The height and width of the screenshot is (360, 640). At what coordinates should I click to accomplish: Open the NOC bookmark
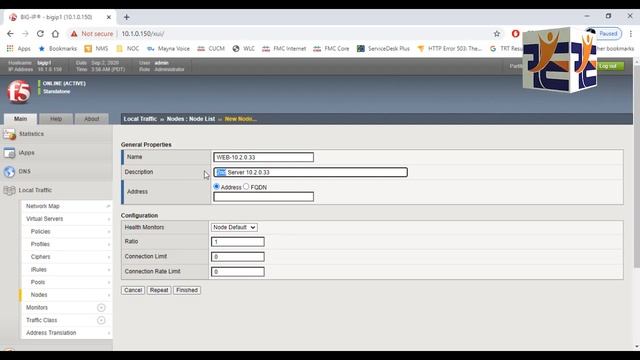tap(127, 49)
